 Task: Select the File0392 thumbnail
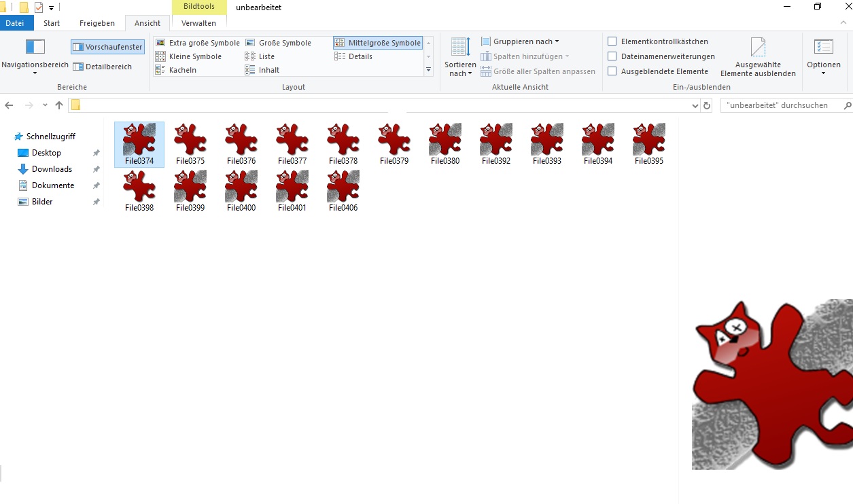coord(496,144)
